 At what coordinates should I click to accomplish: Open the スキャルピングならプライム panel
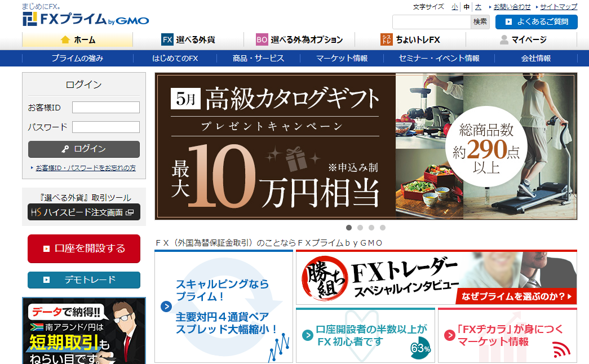(x=224, y=307)
